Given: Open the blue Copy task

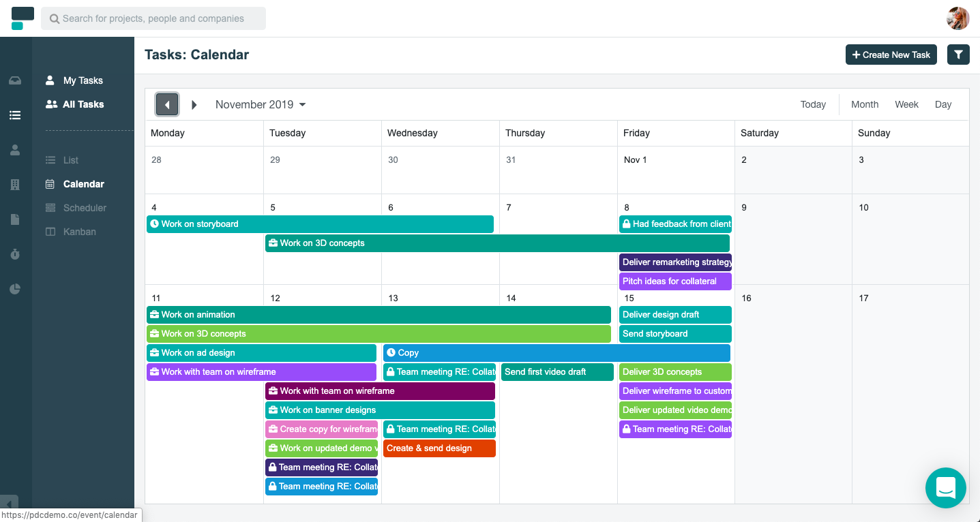Looking at the screenshot, I should coord(556,353).
